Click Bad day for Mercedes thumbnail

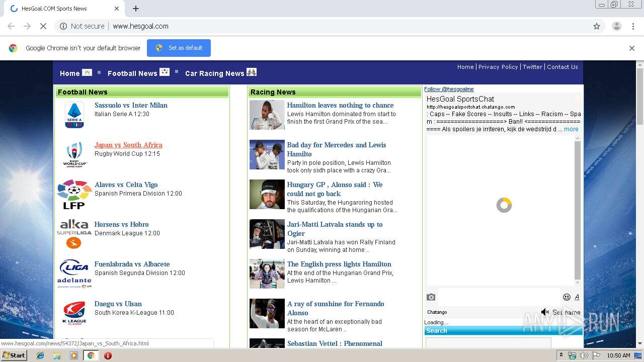point(267,154)
